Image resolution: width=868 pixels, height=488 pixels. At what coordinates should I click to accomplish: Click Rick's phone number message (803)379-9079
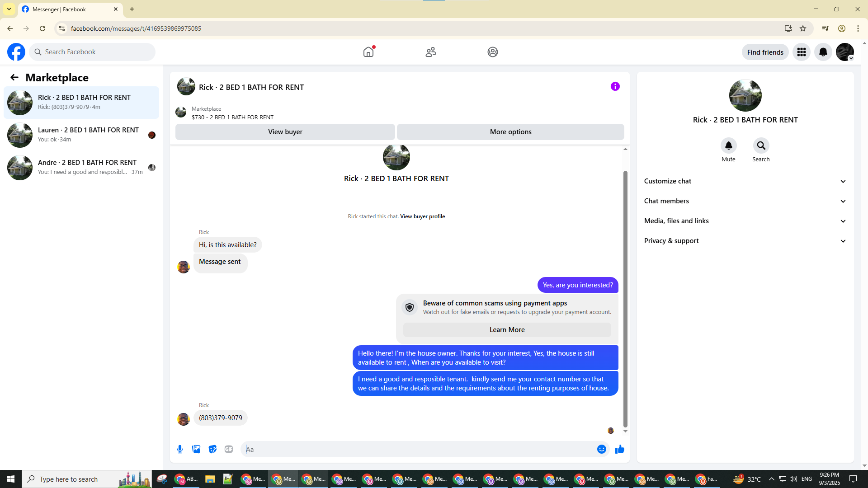click(221, 418)
